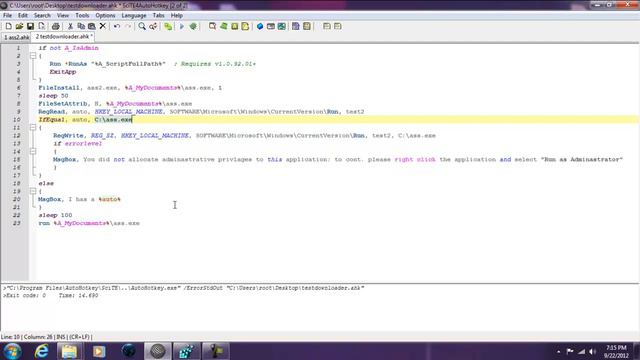
Task: Run the script with the blue play icon
Action: coord(182,26)
